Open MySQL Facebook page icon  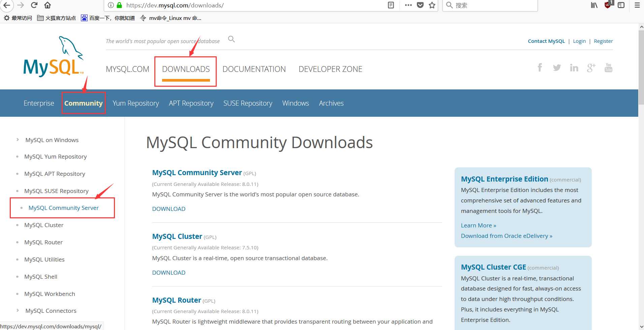540,67
